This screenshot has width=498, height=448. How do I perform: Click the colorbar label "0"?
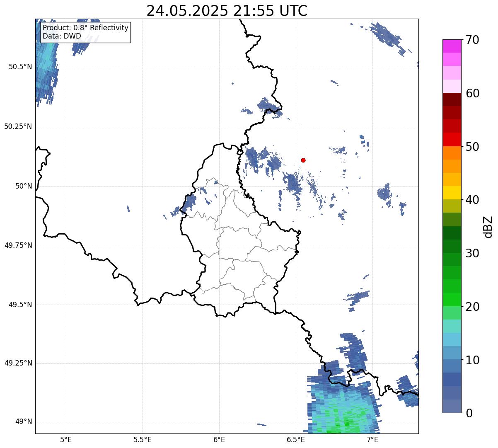(469, 413)
